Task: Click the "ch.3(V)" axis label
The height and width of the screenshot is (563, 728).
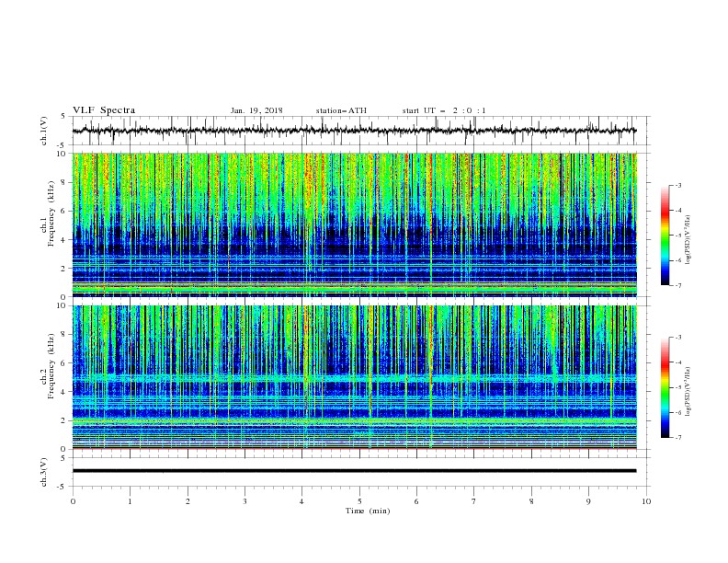Action: (44, 472)
